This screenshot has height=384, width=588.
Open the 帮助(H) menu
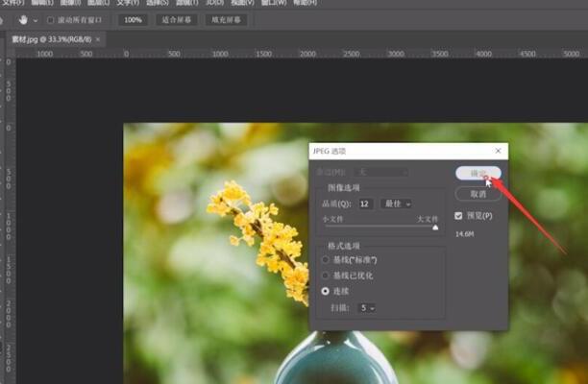tap(305, 3)
